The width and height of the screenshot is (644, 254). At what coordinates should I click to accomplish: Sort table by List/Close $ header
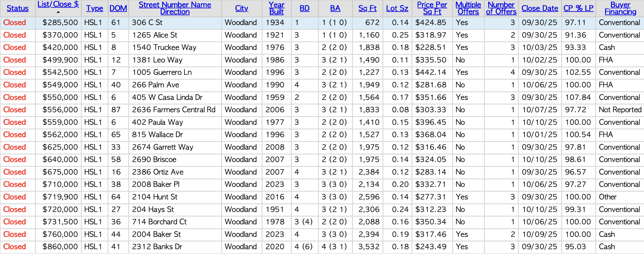pos(58,4)
